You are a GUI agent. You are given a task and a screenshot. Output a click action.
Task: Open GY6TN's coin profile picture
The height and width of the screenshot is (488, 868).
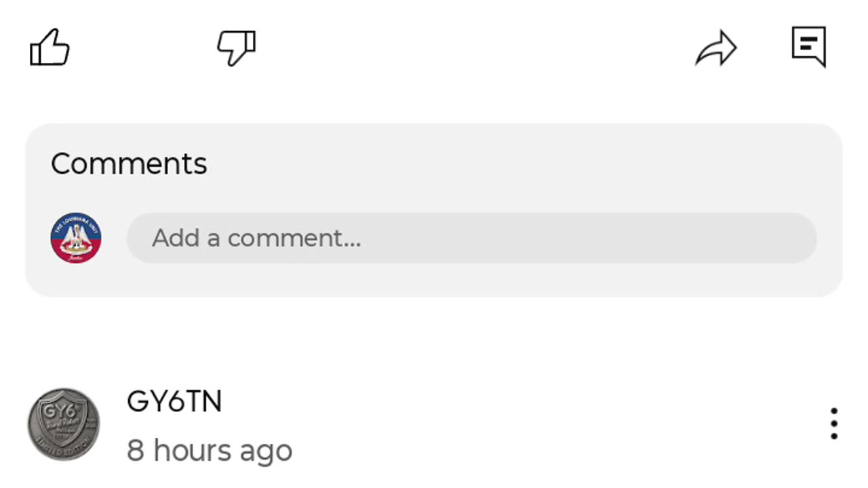tap(63, 425)
